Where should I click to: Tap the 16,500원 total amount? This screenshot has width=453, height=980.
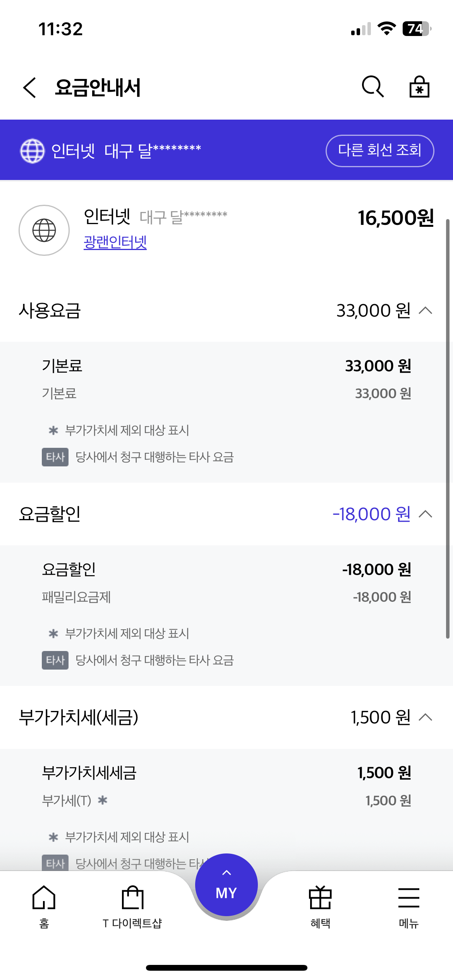click(x=395, y=218)
